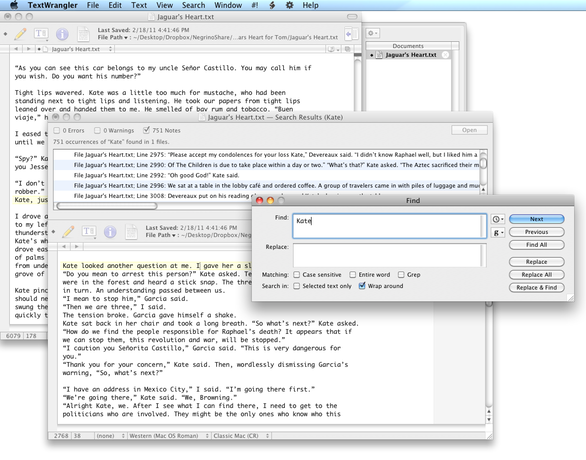This screenshot has height=460, width=586.
Task: Open File Path dropdown in top document window
Action: 112,37
